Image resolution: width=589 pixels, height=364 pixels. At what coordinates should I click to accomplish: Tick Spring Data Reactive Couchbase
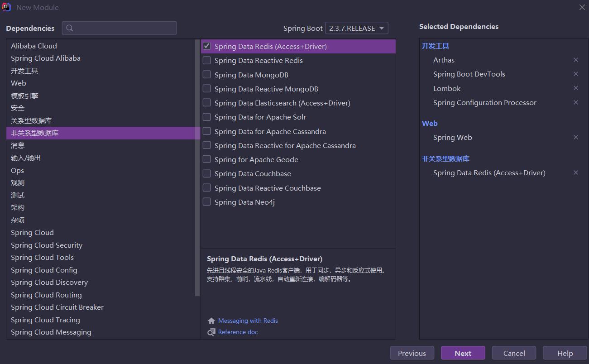coord(207,188)
